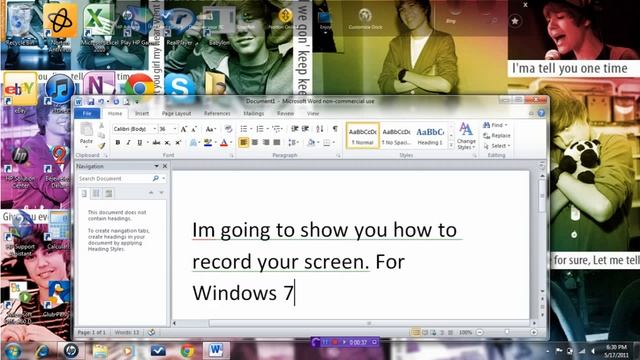Switch to the Insert tab
This screenshot has width=640, height=360.
[x=142, y=113]
